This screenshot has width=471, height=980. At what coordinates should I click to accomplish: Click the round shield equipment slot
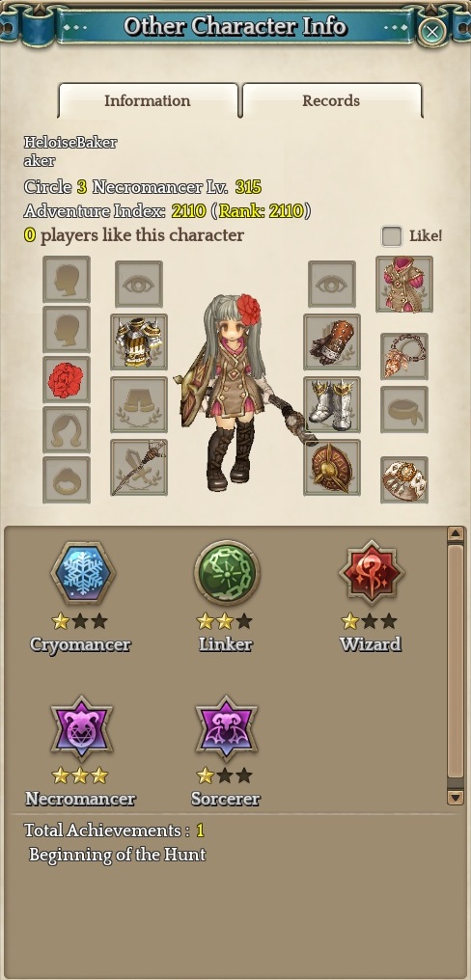[x=331, y=468]
